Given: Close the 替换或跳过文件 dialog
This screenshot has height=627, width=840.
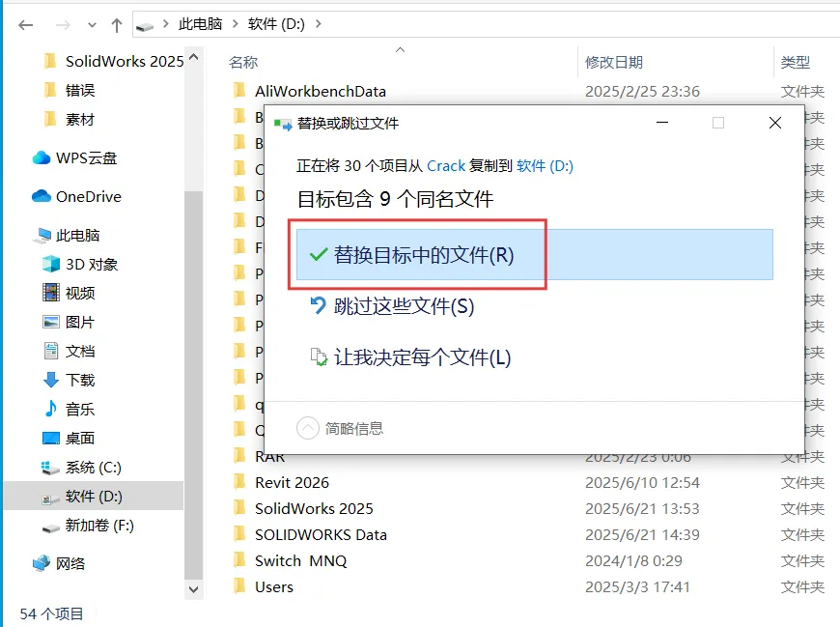Looking at the screenshot, I should click(774, 123).
